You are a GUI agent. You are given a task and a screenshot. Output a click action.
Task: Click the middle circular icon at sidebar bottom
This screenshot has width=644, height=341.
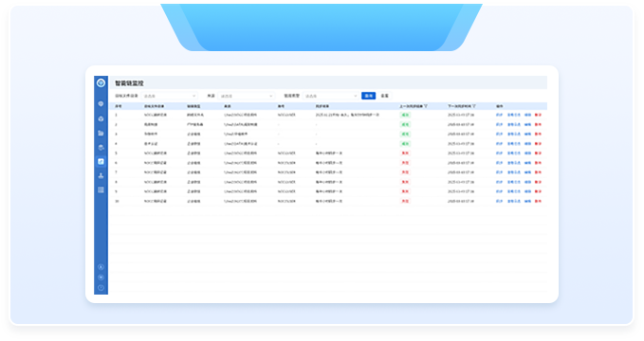(101, 278)
